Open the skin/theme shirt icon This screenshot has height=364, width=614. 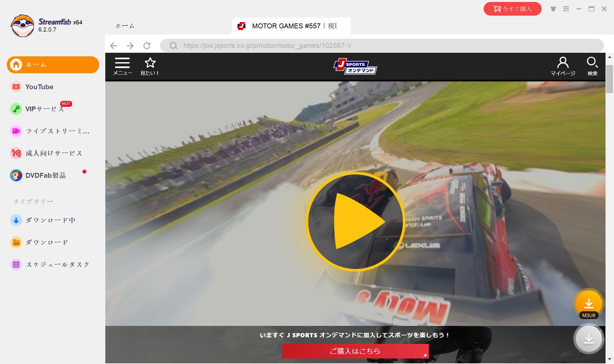(553, 9)
